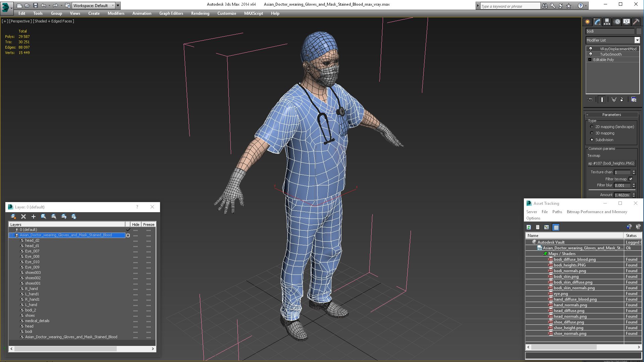Click Remove Modifier trash icon

coord(622,100)
